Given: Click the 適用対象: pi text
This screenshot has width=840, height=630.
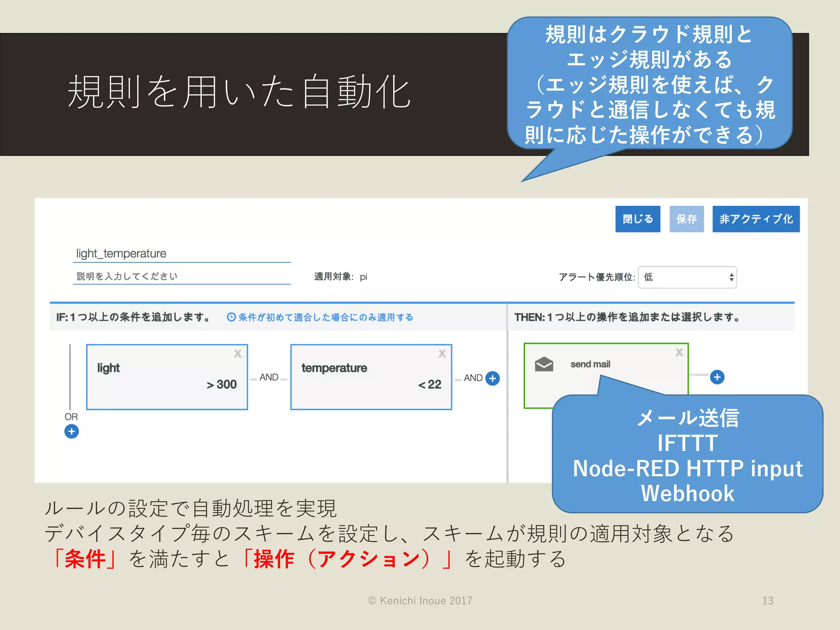Looking at the screenshot, I should point(340,276).
